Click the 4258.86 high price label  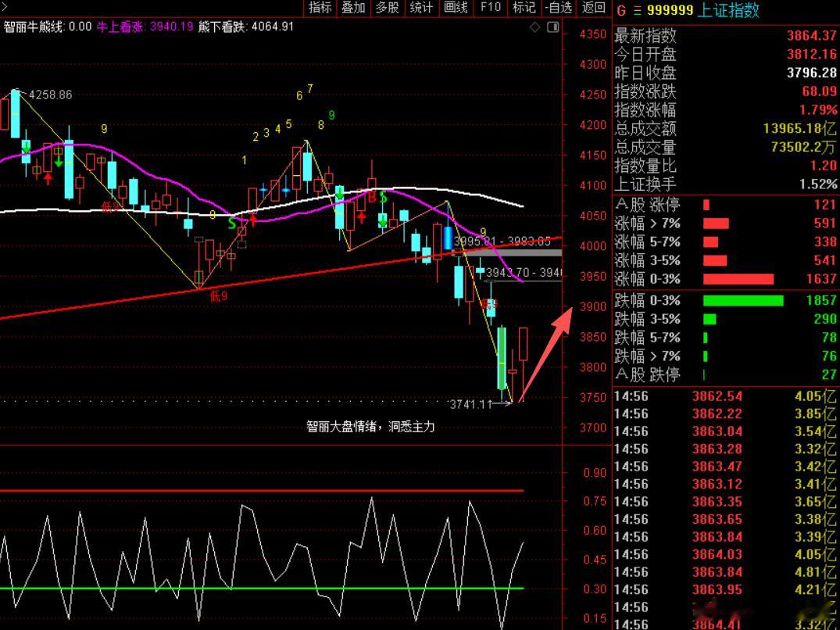50,95
